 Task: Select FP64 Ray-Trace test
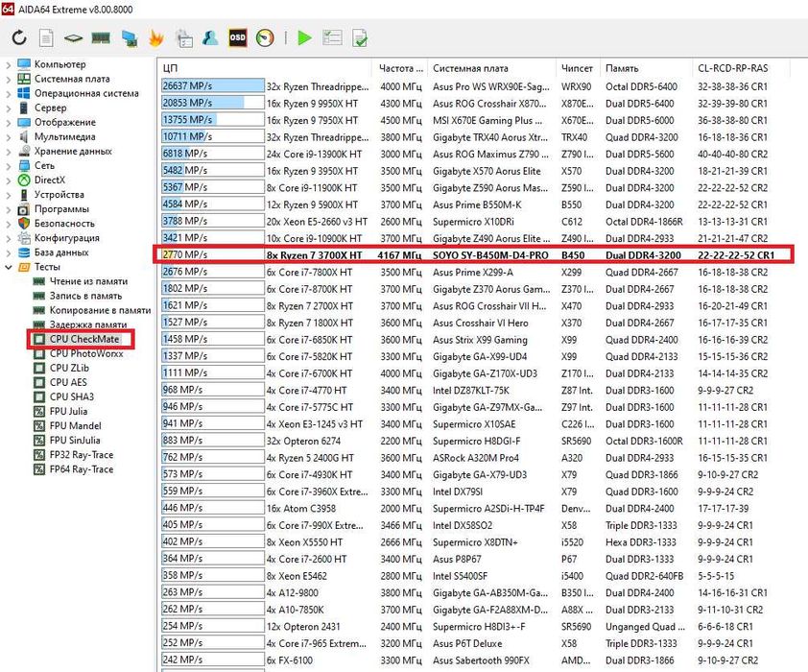(82, 468)
